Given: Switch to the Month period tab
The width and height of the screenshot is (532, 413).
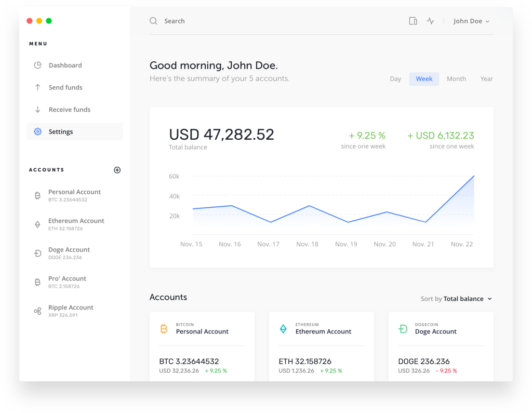Looking at the screenshot, I should (x=456, y=79).
